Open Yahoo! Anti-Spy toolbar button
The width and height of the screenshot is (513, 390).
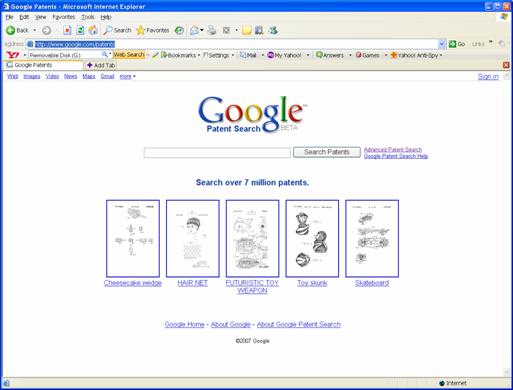point(414,55)
